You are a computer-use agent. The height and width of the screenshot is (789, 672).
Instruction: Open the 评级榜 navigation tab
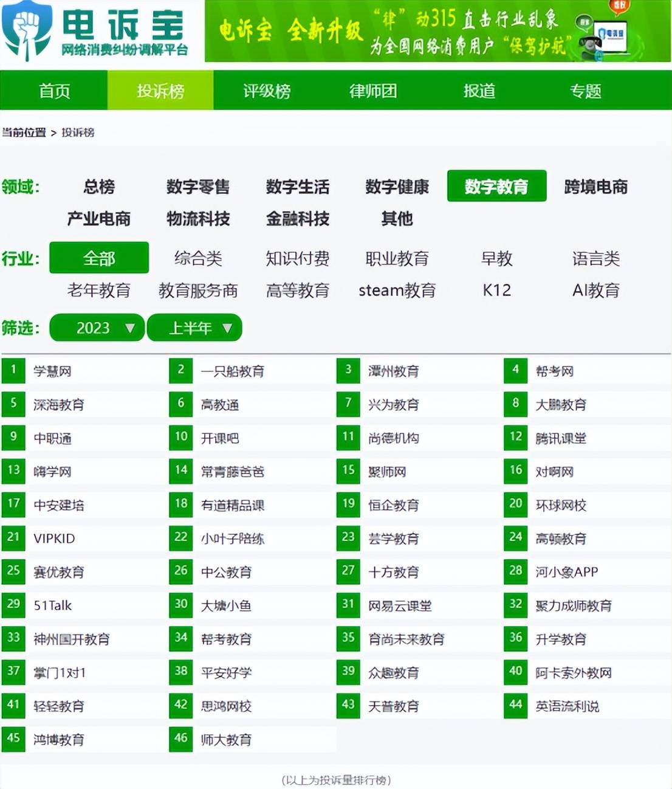[x=267, y=91]
